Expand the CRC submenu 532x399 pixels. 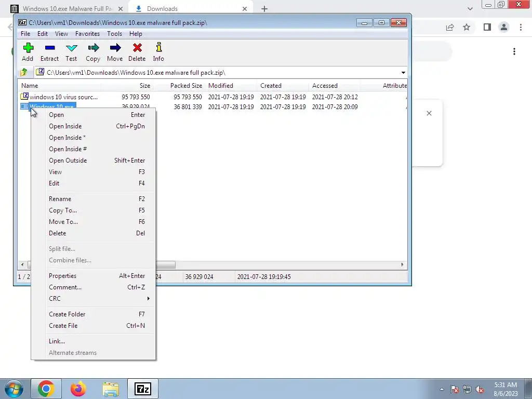pos(94,299)
